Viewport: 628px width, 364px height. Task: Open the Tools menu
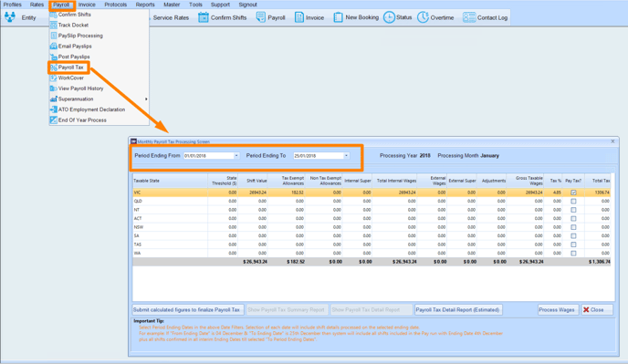click(195, 5)
